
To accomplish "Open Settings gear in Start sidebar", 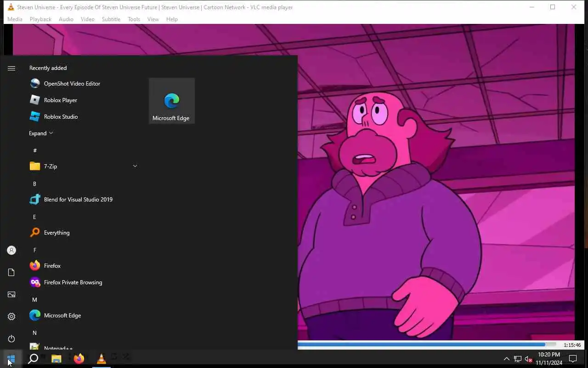I will tap(11, 316).
